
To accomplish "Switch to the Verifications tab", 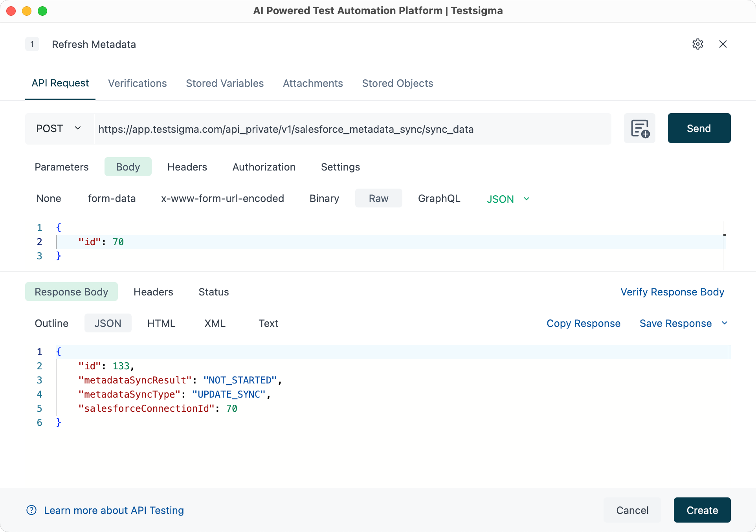I will pyautogui.click(x=138, y=83).
